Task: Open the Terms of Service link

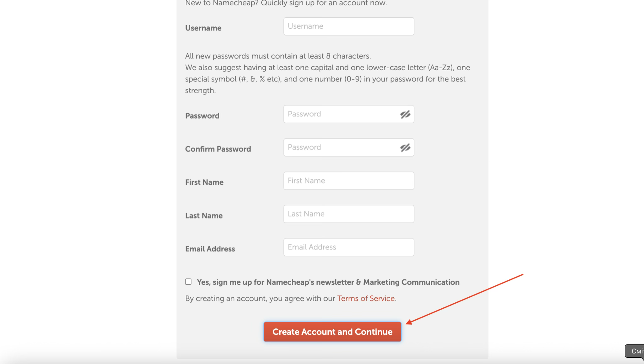Action: (x=366, y=298)
